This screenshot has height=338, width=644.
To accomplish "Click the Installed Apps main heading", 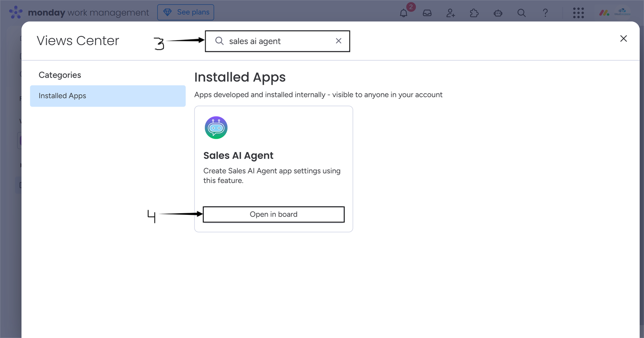I will 240,77.
